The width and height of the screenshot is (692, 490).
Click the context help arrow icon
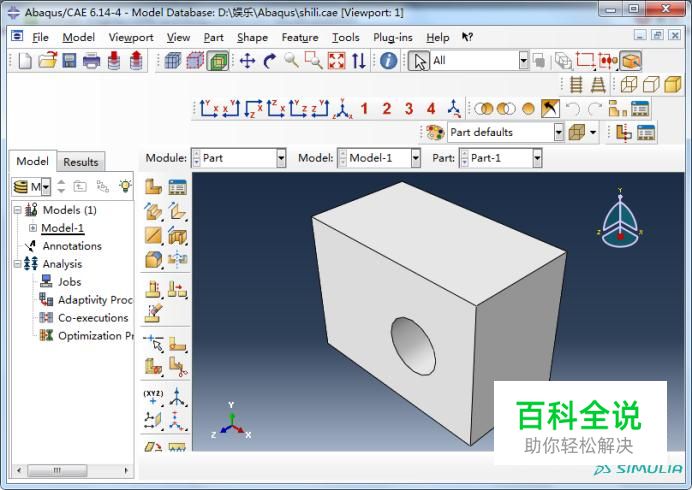467,37
